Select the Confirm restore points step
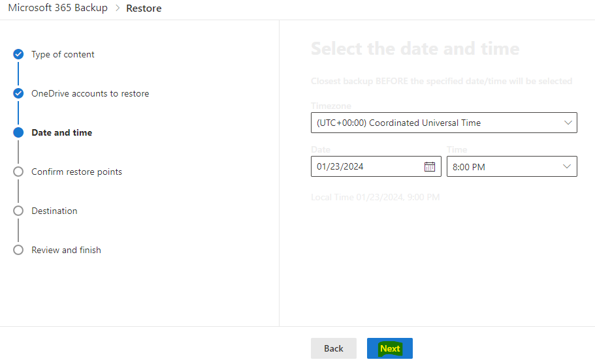 76,172
